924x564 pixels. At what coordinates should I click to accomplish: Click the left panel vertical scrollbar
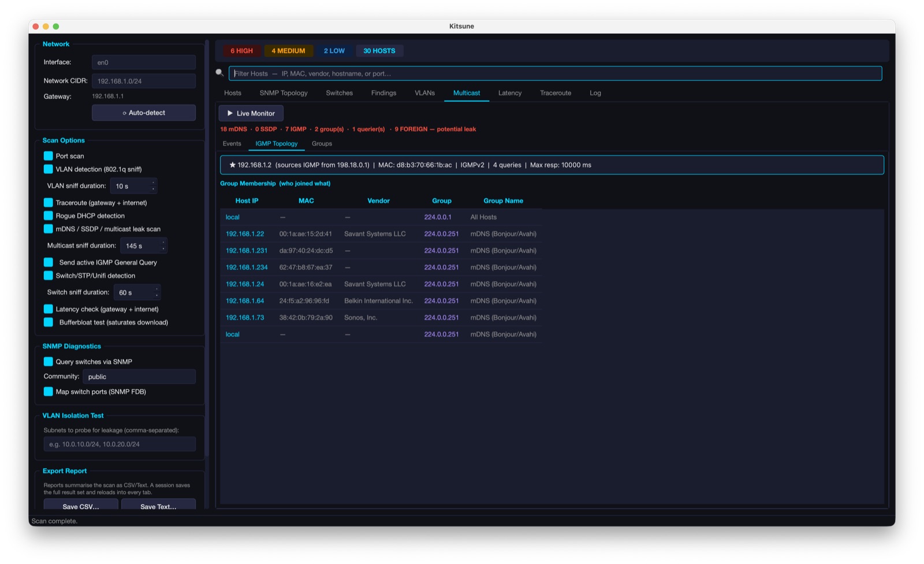[x=207, y=248]
